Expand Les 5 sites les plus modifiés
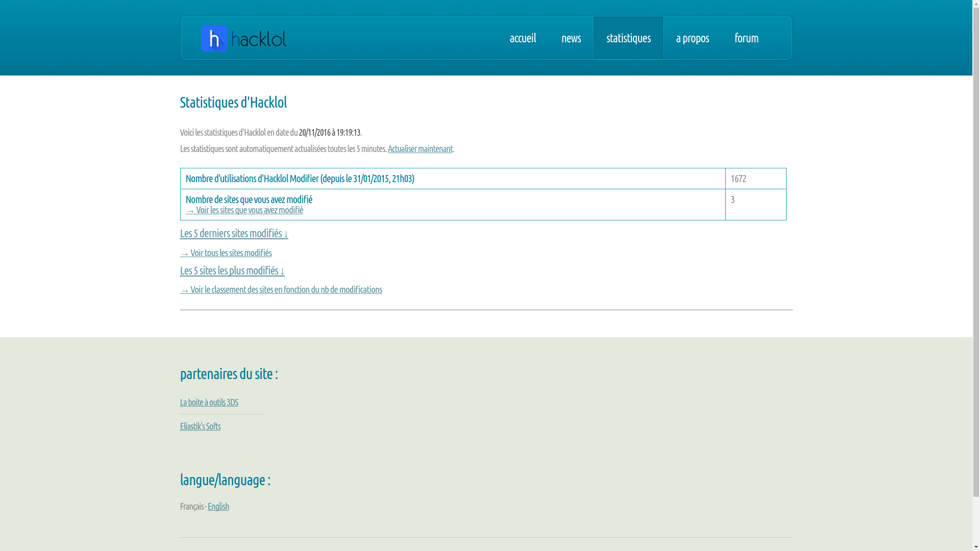980x551 pixels. coord(232,270)
